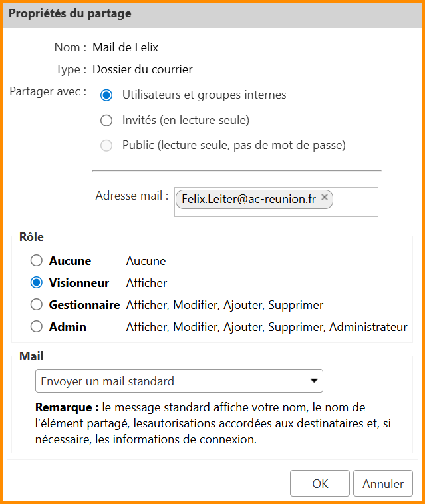Click the Mail de Felix name text
Viewport: 425px width, 504px height.
point(125,47)
